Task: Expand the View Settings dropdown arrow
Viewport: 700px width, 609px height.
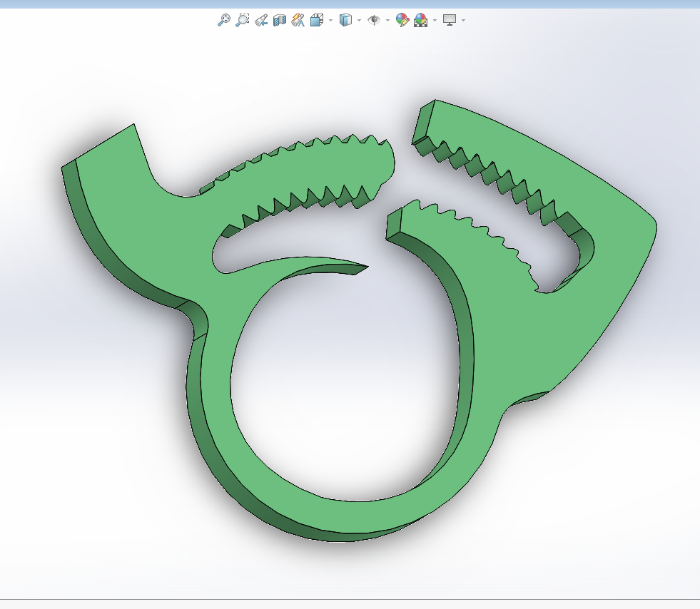Action: point(463,20)
